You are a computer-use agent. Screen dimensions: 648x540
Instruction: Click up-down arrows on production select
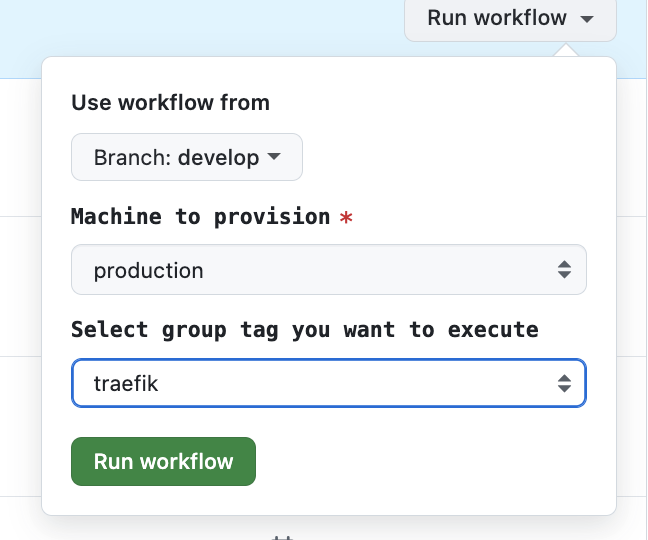(x=565, y=270)
